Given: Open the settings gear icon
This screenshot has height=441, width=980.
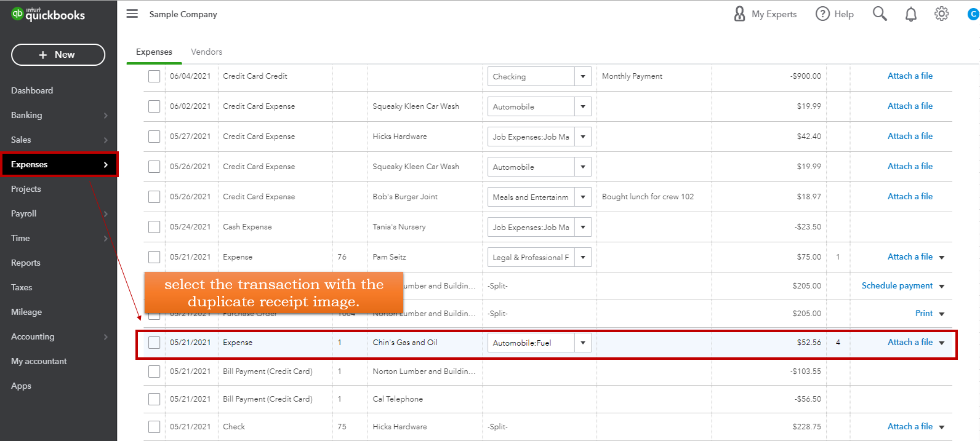Looking at the screenshot, I should coord(941,14).
